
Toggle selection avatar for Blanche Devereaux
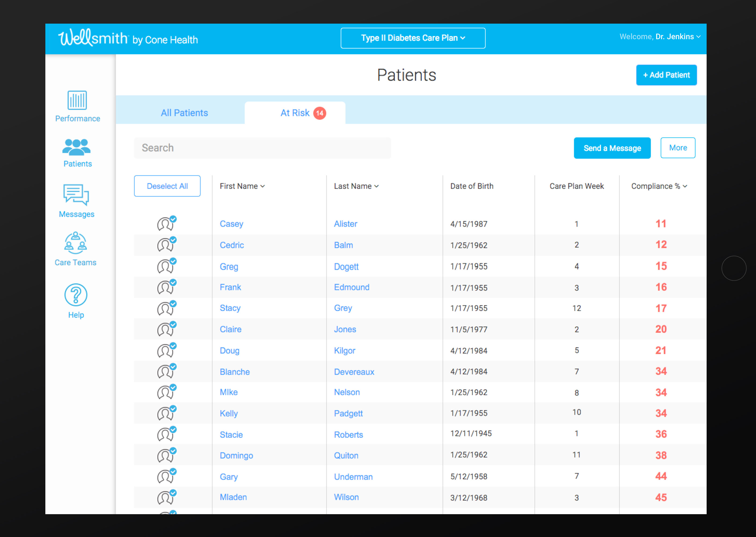click(x=167, y=371)
